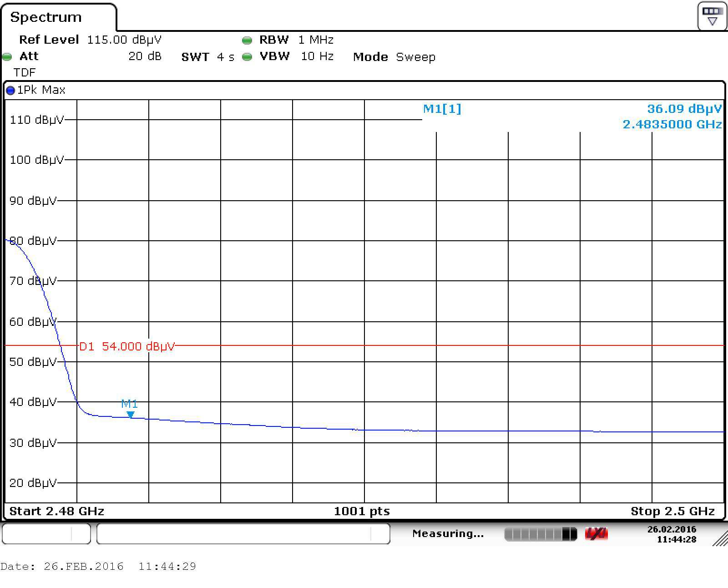Image resolution: width=728 pixels, height=588 pixels.
Task: Click the Mode Sweep setting
Action: [394, 57]
